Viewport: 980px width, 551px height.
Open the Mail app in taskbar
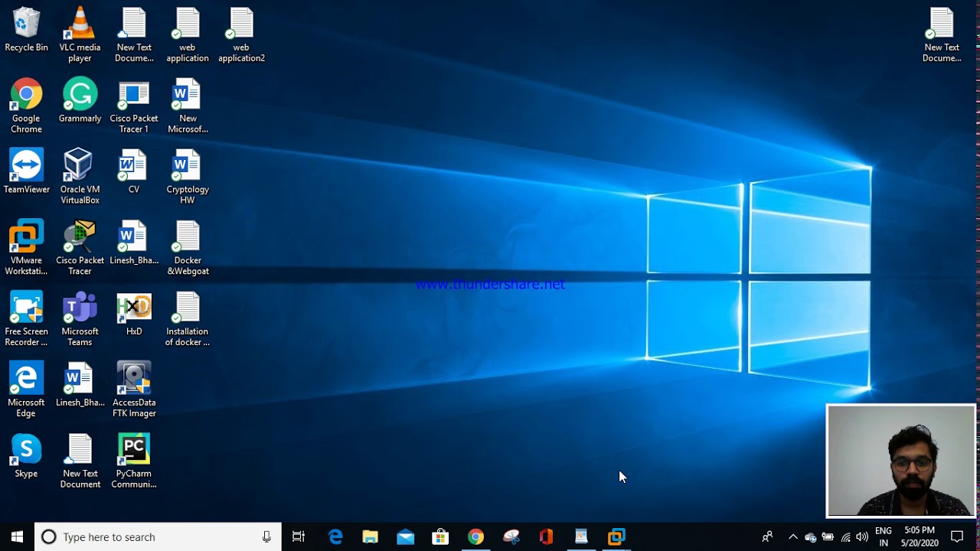tap(406, 537)
